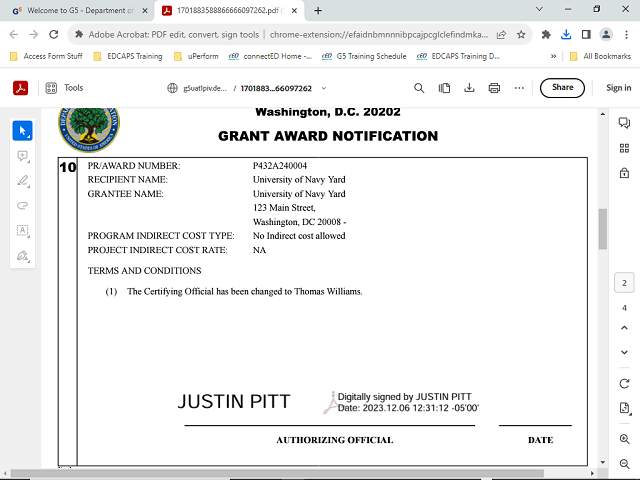Open EDCAPS Training bookmark folder

(x=128, y=56)
